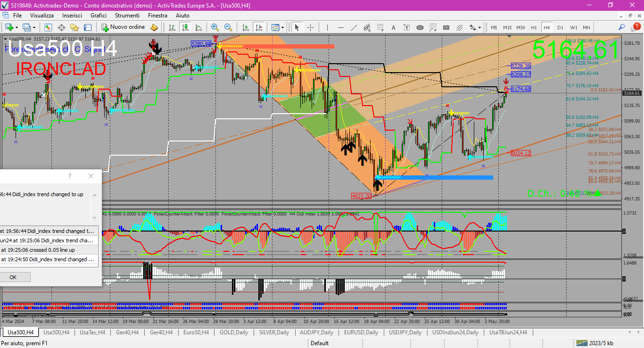Select the arrow cursor tool

tap(297, 27)
